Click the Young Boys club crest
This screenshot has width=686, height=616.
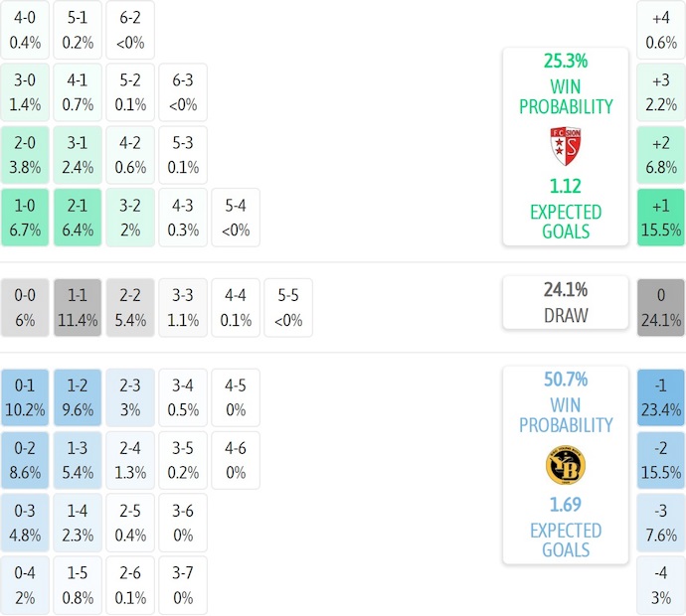[x=565, y=465]
